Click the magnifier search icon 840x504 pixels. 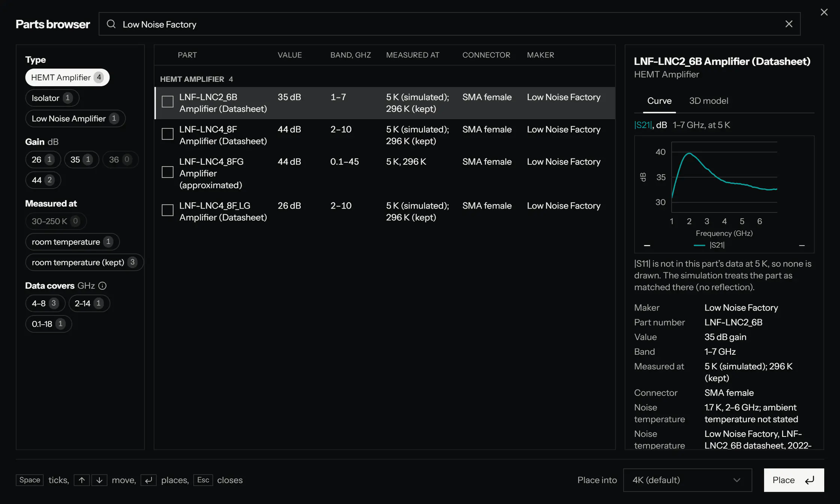click(x=111, y=24)
